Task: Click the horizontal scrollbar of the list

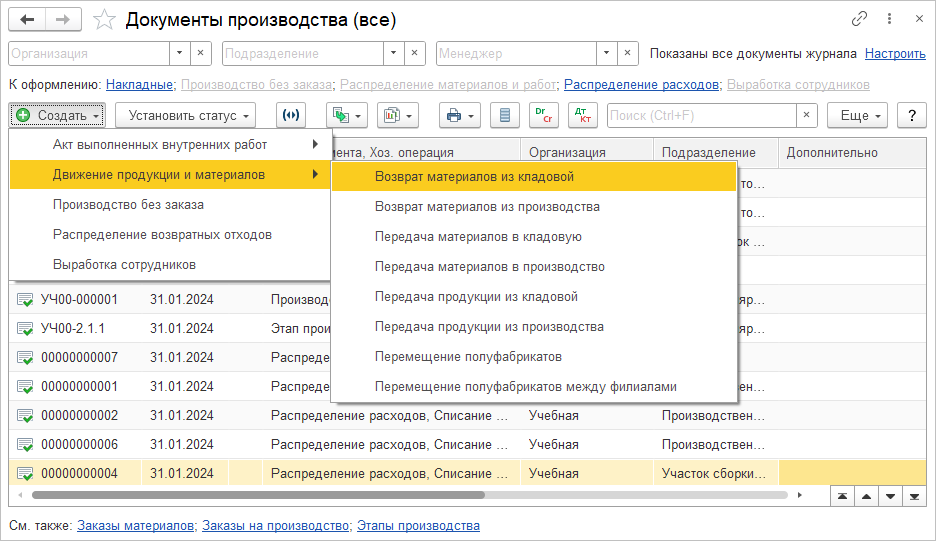Action: tap(258, 495)
